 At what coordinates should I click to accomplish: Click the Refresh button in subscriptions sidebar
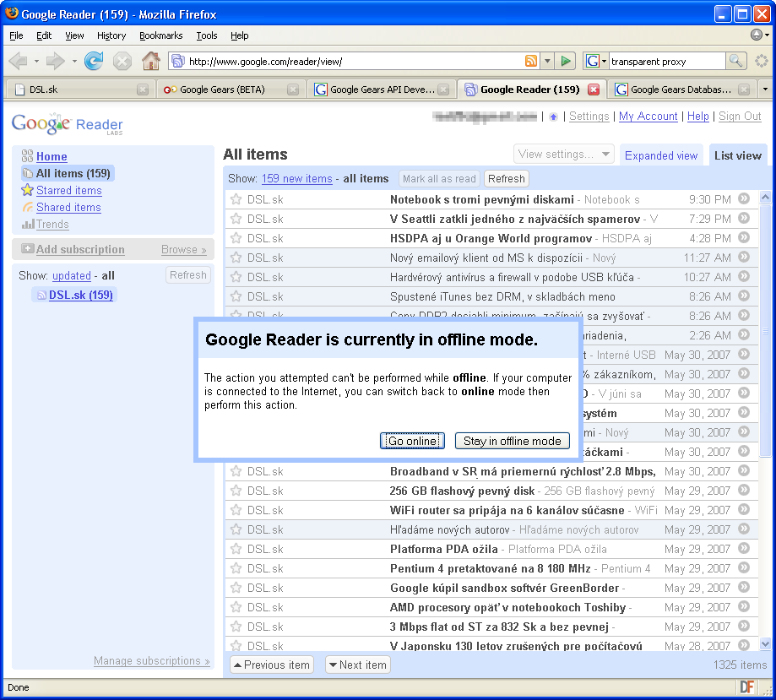point(188,274)
